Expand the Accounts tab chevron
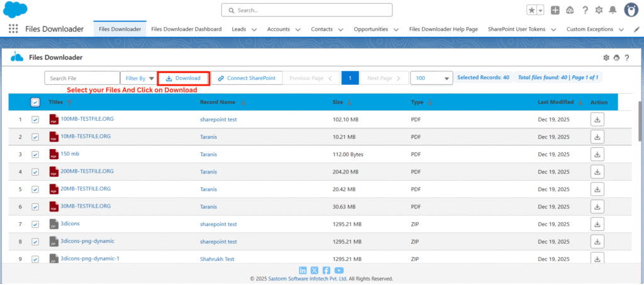This screenshot has height=285, width=644. tap(297, 30)
